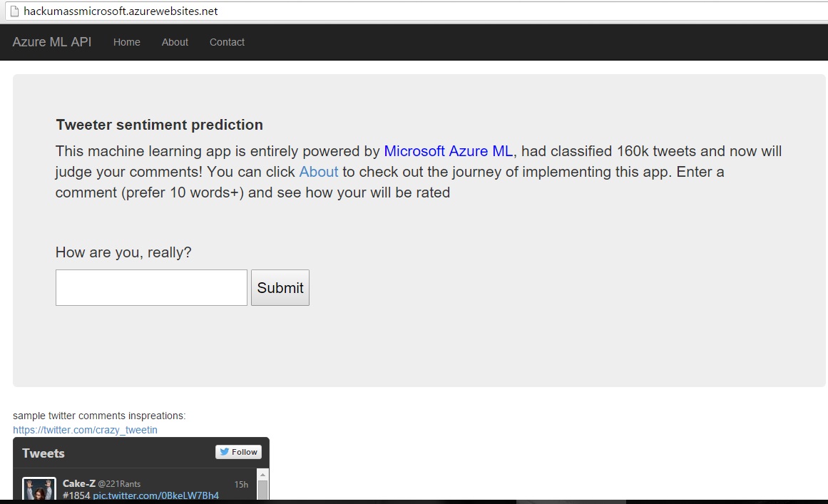This screenshot has width=828, height=504.
Task: Click the Tweeter sentiment prediction heading
Action: (x=160, y=125)
